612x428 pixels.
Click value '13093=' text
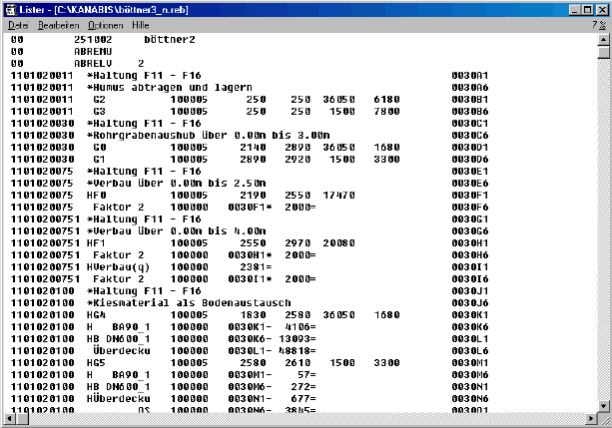297,339
